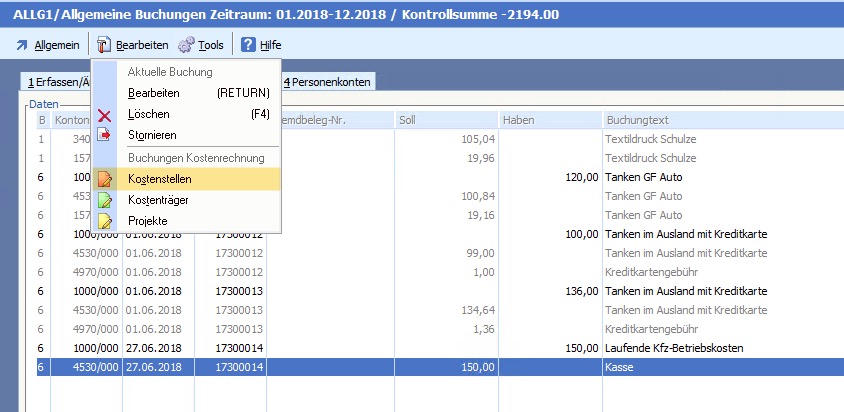Click the Hilfe question mark icon

pyautogui.click(x=248, y=45)
